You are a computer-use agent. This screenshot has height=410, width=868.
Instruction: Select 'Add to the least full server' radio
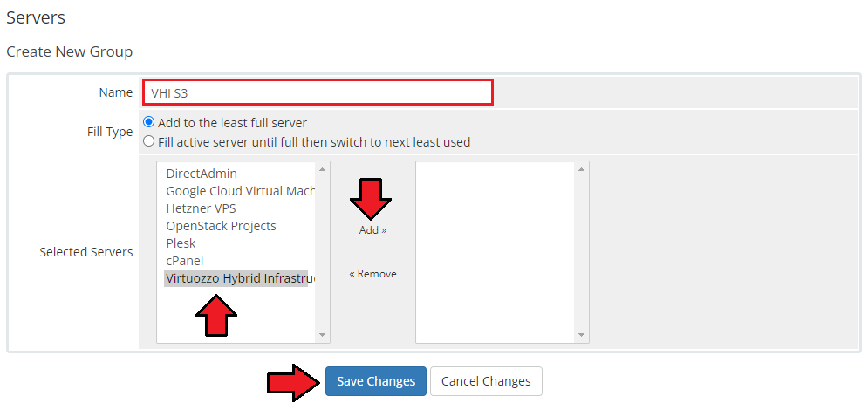pos(148,122)
